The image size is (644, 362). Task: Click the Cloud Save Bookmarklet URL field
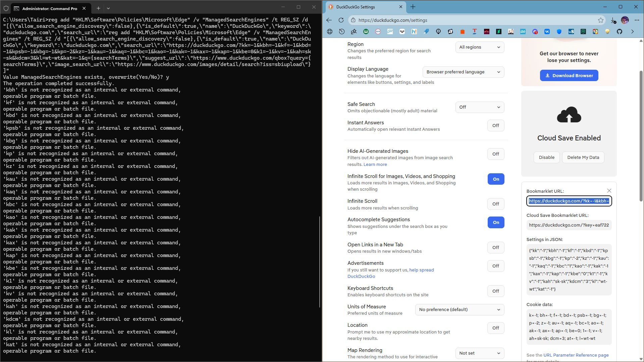(569, 225)
